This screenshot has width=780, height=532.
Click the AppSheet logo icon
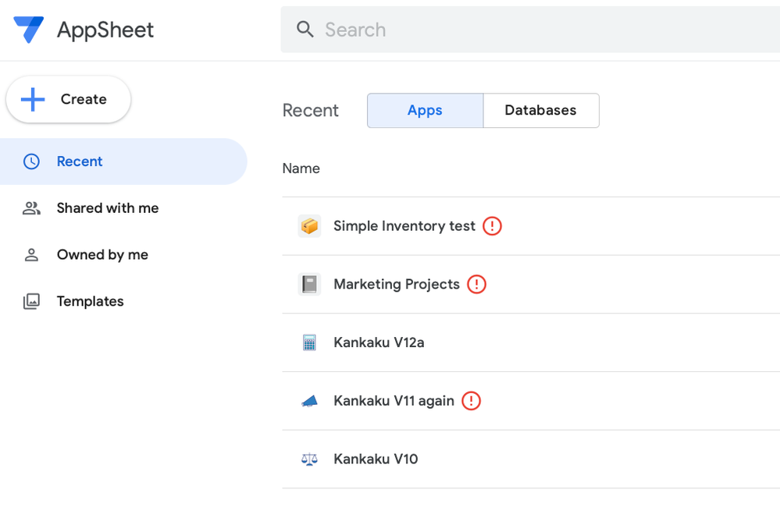(28, 30)
